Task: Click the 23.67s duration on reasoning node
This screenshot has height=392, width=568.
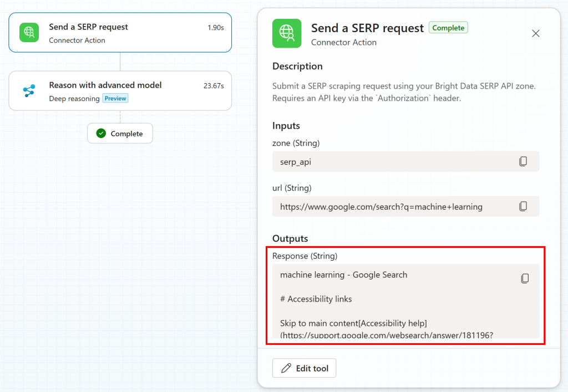Action: coord(214,85)
